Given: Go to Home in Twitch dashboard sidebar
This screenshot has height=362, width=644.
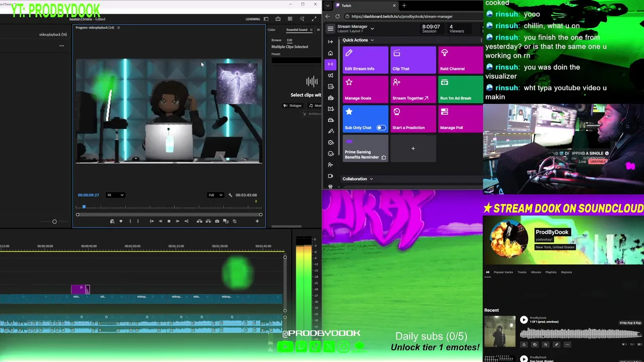Looking at the screenshot, I should tap(330, 53).
